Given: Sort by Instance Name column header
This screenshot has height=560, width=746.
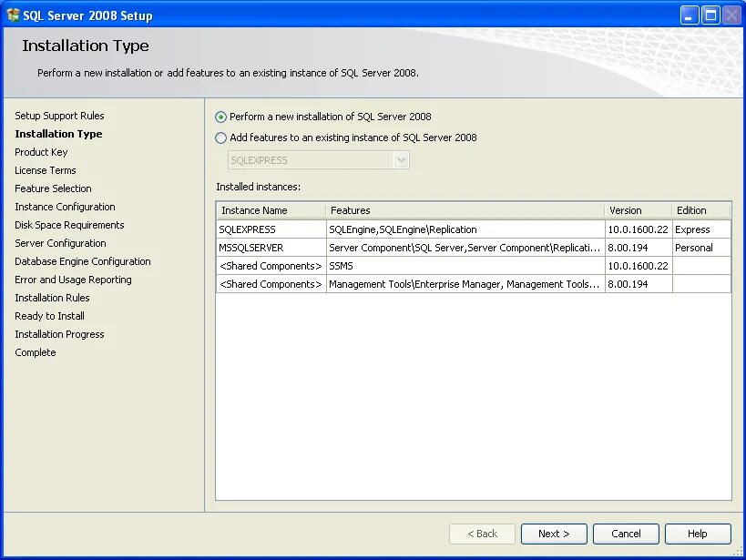Looking at the screenshot, I should [x=271, y=210].
